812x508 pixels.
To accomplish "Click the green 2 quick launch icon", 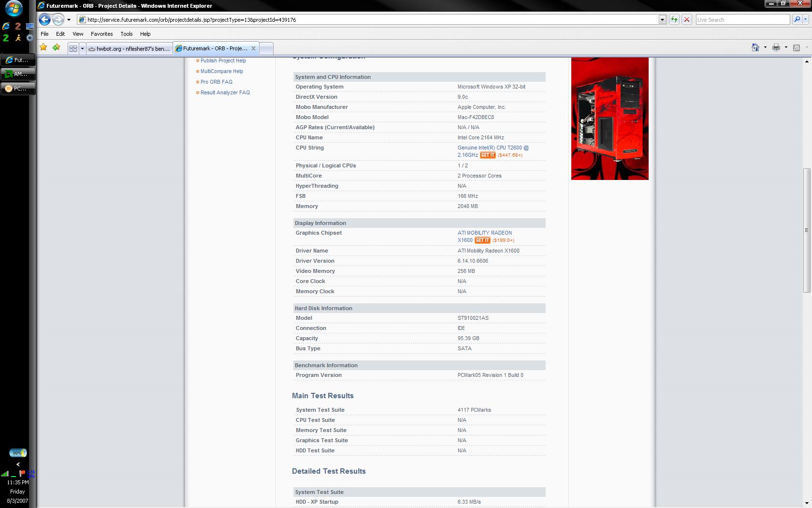I will (x=6, y=38).
